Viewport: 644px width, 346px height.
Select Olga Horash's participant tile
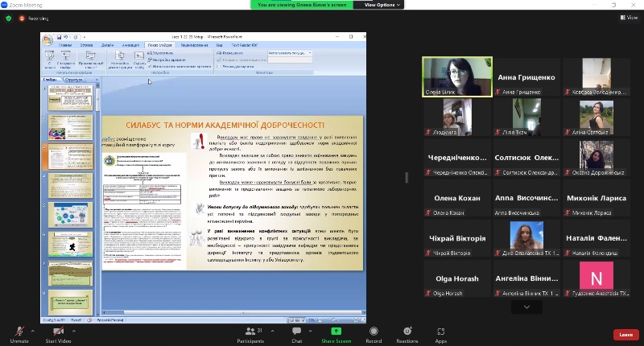click(x=457, y=278)
